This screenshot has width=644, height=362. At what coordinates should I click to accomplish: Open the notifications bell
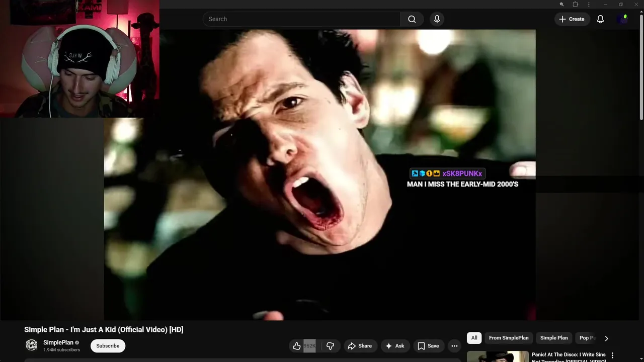600,19
